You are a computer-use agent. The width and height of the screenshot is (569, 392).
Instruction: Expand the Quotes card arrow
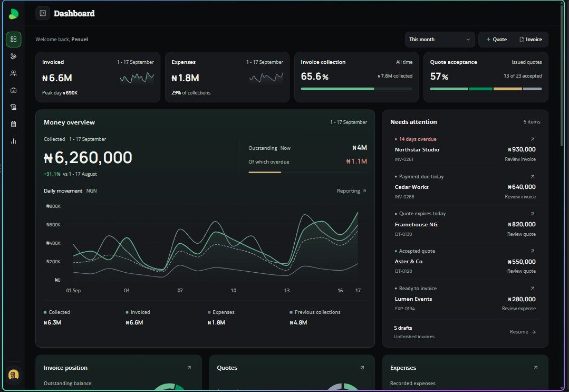tap(362, 368)
